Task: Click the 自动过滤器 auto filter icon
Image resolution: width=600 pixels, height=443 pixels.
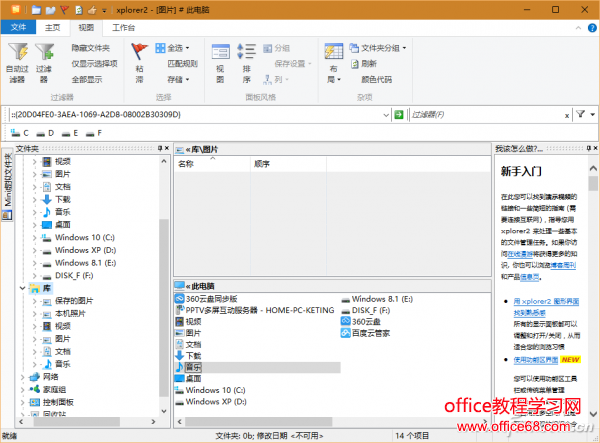Action: coord(18,52)
